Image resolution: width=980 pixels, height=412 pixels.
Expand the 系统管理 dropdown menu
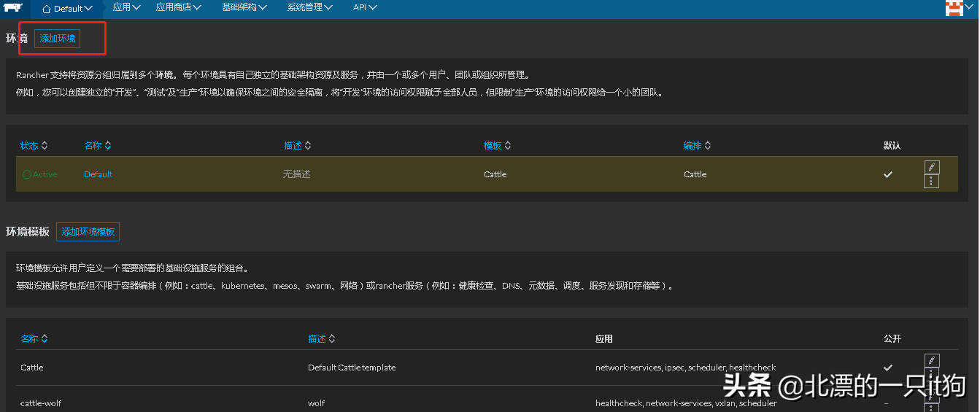[x=309, y=7]
